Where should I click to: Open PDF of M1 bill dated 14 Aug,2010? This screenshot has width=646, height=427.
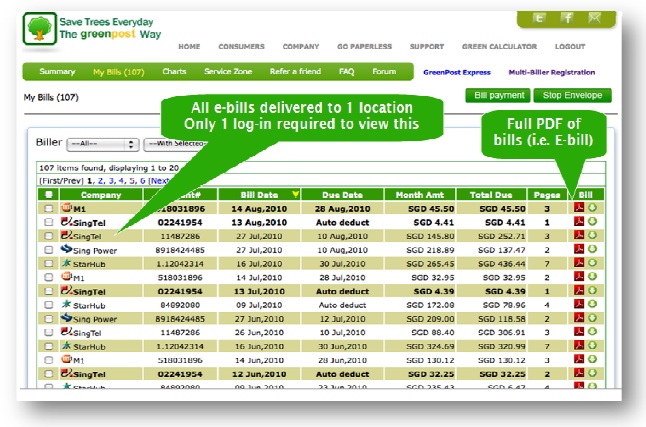click(x=579, y=207)
